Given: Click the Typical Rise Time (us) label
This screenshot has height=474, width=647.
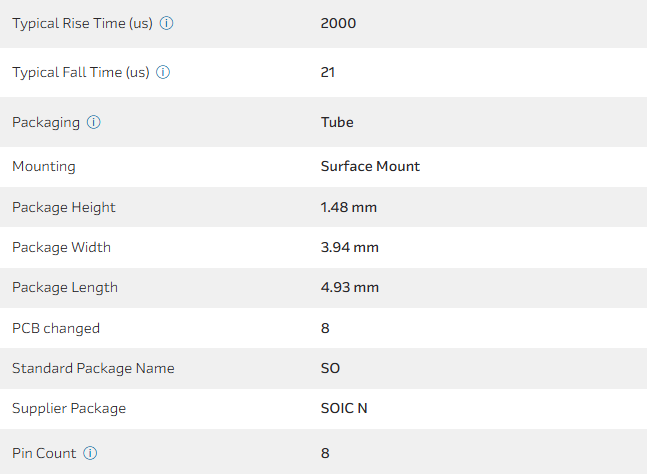Looking at the screenshot, I should point(82,23).
